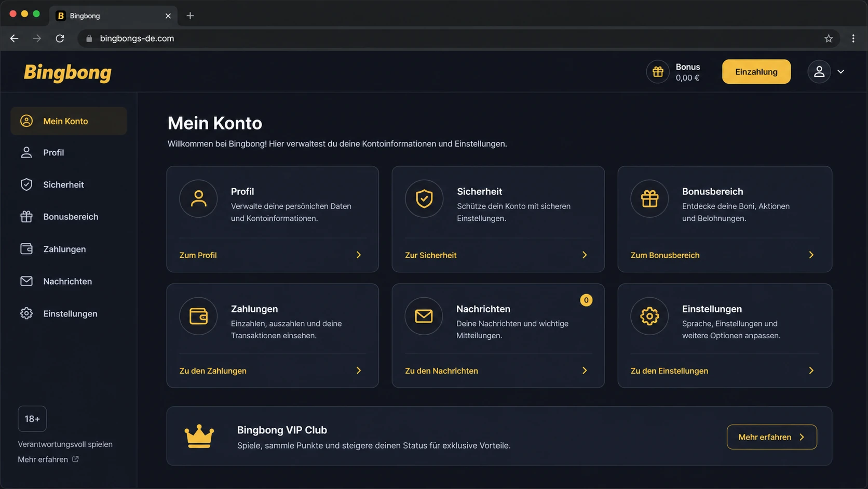Open Zahlungen in the sidebar
This screenshot has width=868, height=489.
pos(69,249)
